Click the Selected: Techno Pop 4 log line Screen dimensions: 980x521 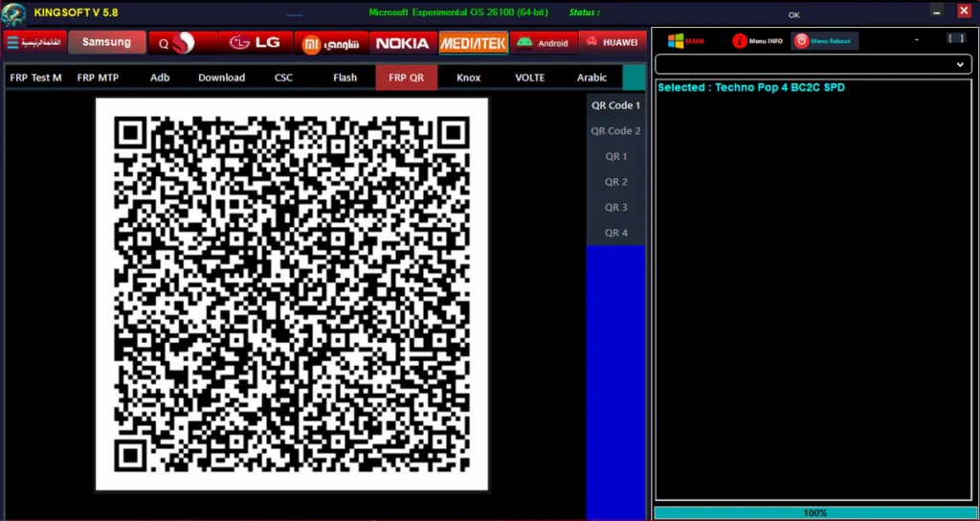coord(751,88)
